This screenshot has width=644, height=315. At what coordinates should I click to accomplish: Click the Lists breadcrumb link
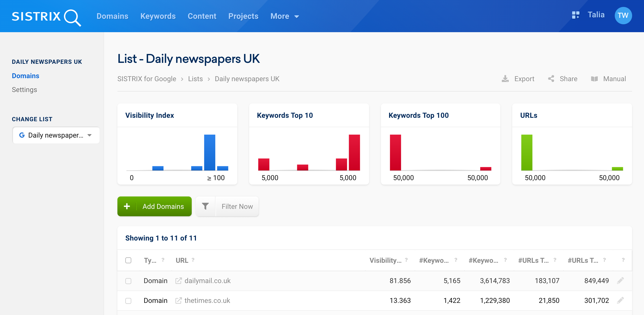[x=195, y=79]
